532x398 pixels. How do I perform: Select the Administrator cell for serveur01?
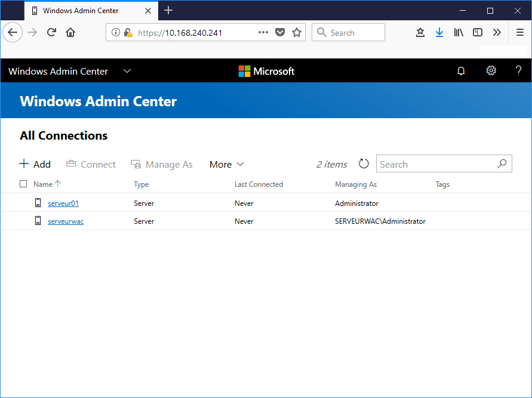click(356, 203)
